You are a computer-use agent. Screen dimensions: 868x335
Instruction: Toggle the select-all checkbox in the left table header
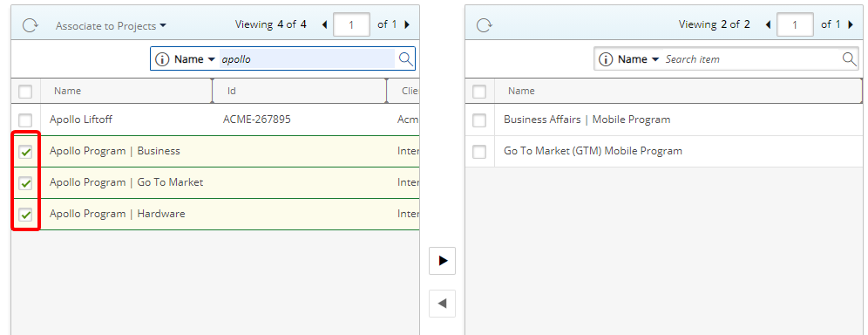coord(25,92)
